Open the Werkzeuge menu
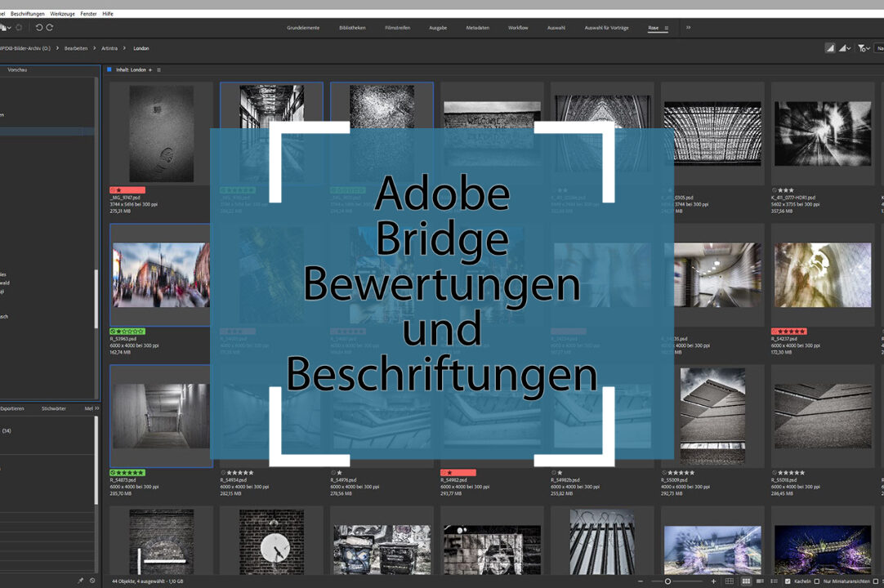 coord(63,14)
